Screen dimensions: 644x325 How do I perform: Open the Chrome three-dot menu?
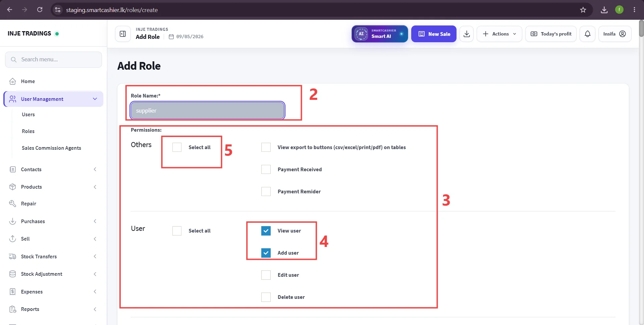(634, 10)
